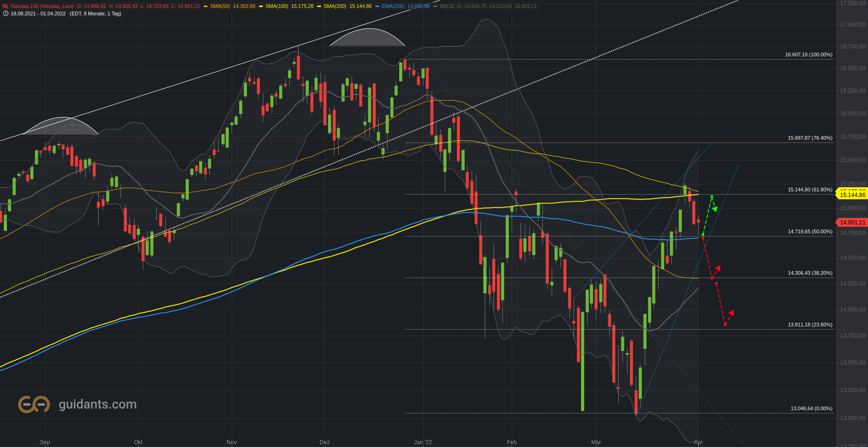The image size is (868, 447).
Task: Click the 15.687,87 (76.40%) Fibonacci label
Action: [x=810, y=138]
